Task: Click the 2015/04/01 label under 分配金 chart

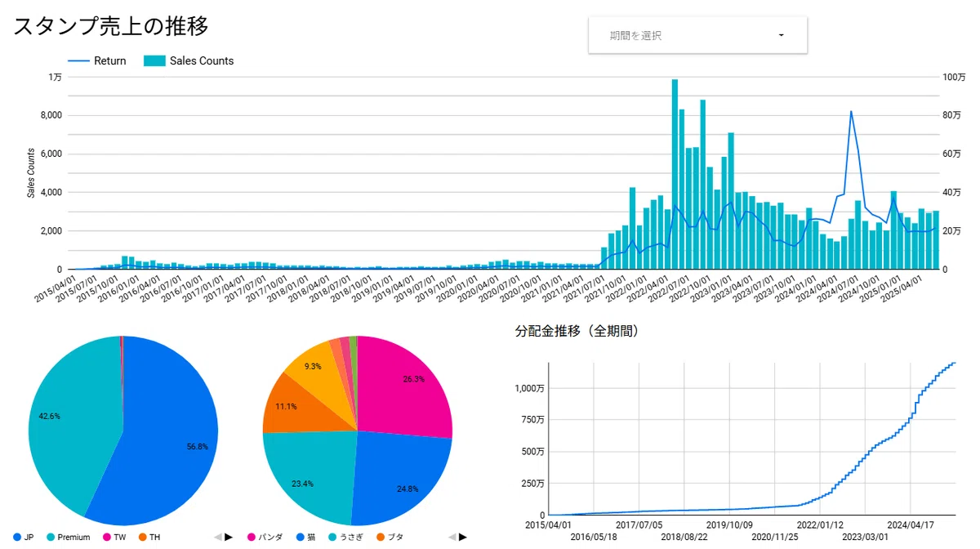Action: coord(549,524)
